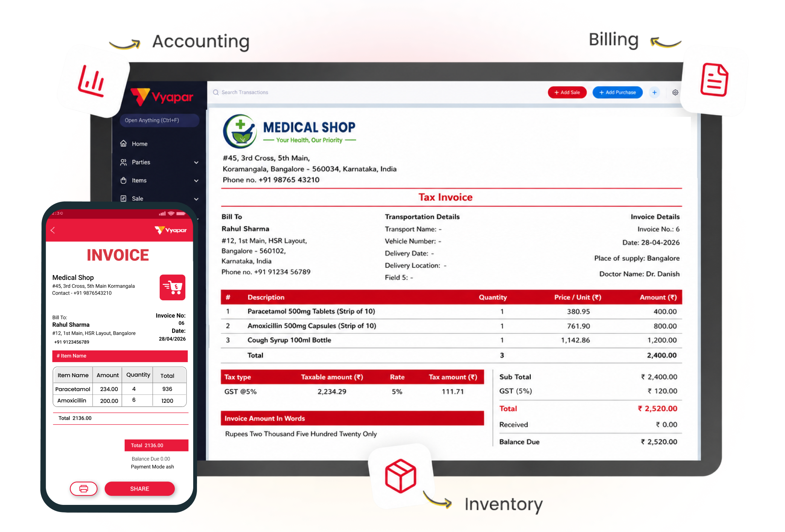The height and width of the screenshot is (532, 785).
Task: Click the Doctor Name: Dr. Danish text
Action: 639,274
